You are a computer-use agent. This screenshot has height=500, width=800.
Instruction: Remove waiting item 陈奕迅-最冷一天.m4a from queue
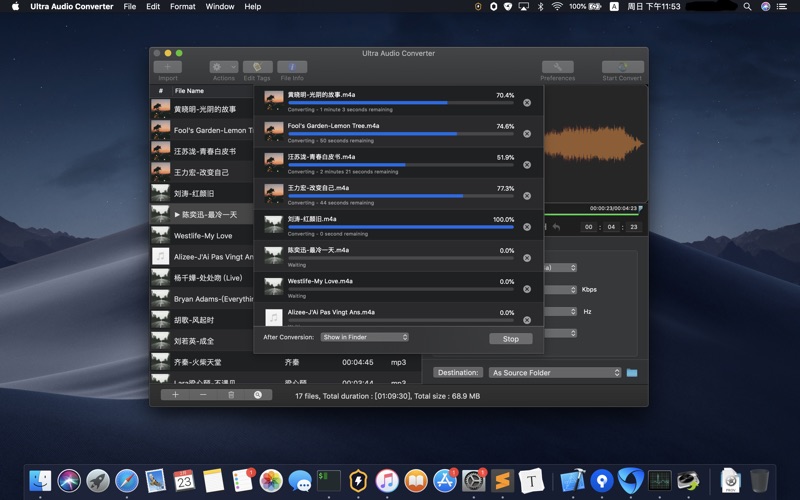(527, 258)
